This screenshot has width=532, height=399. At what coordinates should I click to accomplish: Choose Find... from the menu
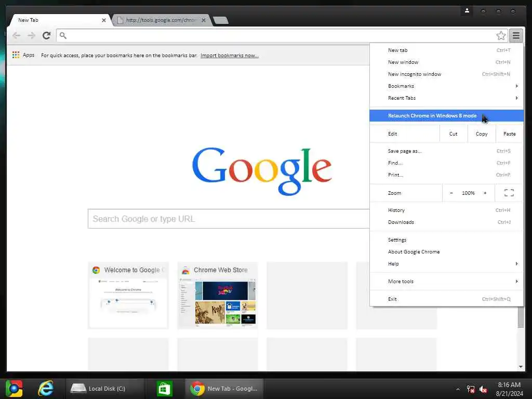446,163
